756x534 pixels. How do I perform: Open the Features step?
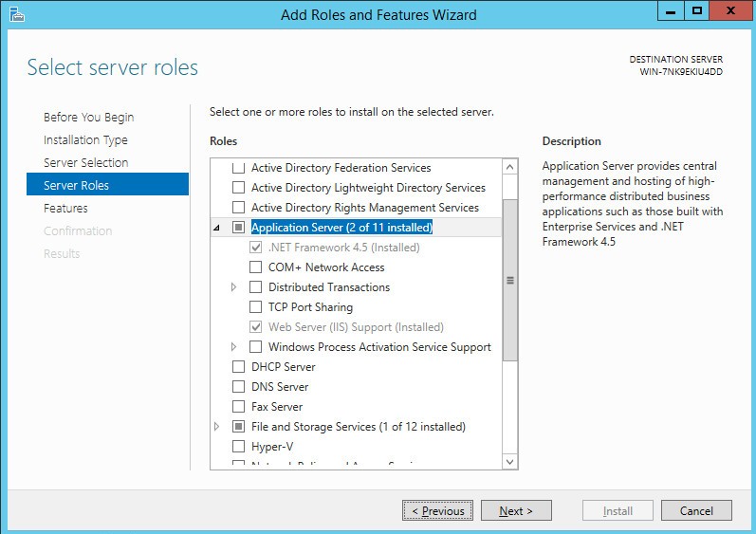pyautogui.click(x=65, y=209)
